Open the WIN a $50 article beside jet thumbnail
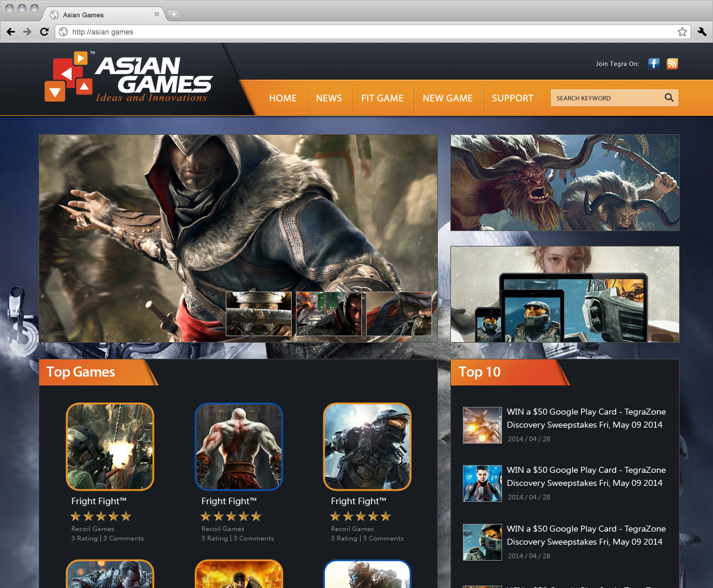 pos(586,418)
